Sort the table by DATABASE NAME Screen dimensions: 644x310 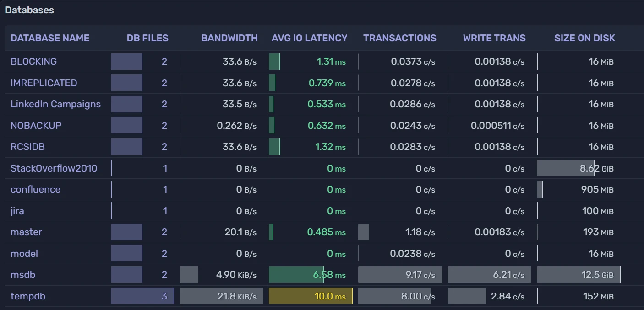tap(50, 38)
